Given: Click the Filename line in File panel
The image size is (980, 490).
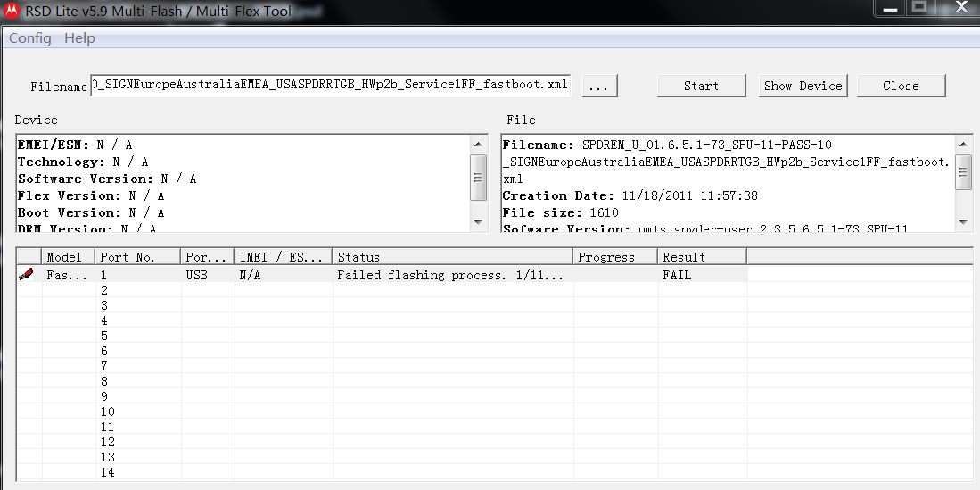Looking at the screenshot, I should tap(726, 162).
